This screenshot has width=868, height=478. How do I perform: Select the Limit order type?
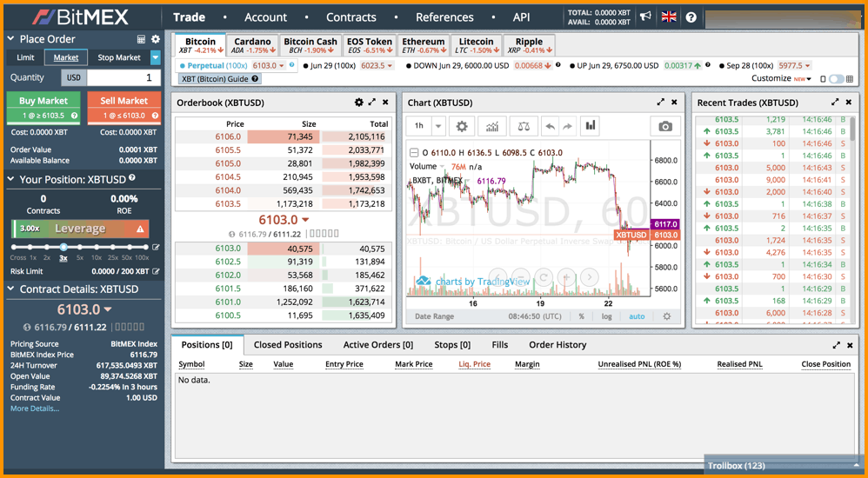25,57
